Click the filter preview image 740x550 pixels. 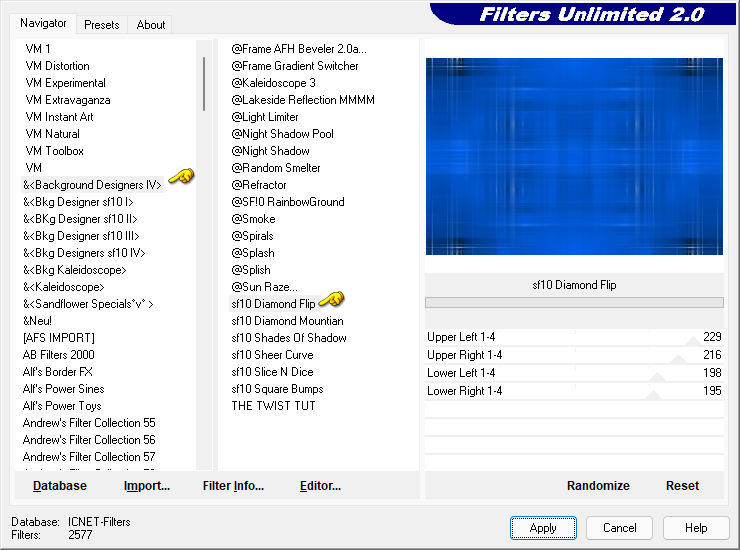(574, 156)
